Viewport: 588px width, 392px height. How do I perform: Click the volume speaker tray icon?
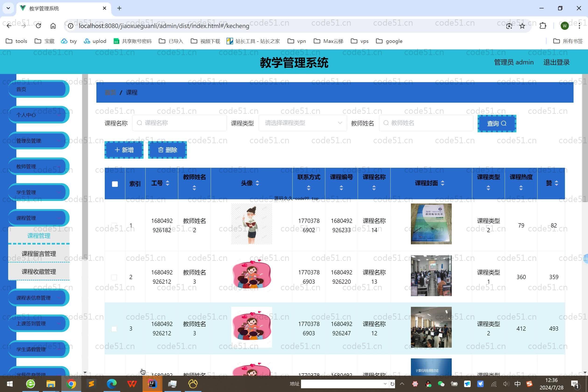(x=506, y=384)
